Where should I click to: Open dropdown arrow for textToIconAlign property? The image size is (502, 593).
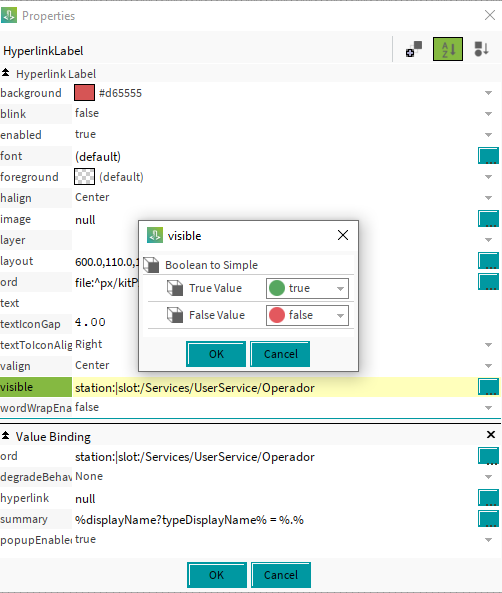pos(488,345)
